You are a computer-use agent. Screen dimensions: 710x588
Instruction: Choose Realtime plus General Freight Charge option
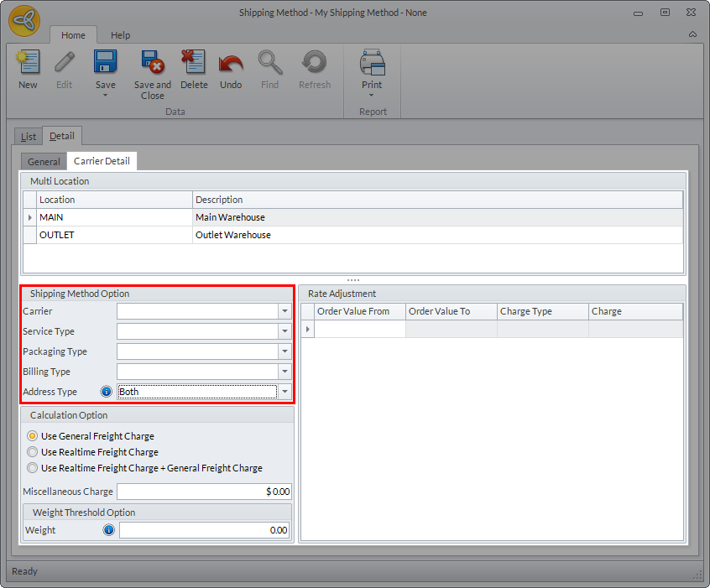tap(33, 468)
